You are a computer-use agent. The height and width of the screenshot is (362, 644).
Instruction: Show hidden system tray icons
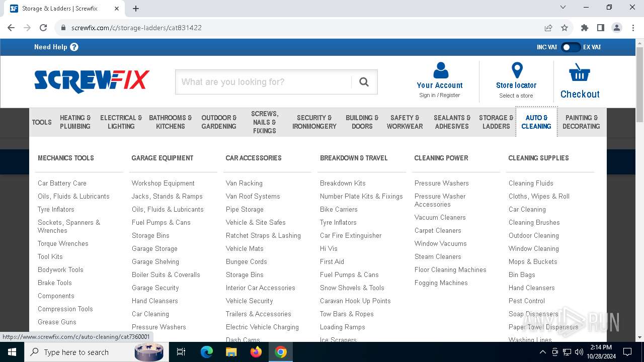(542, 352)
